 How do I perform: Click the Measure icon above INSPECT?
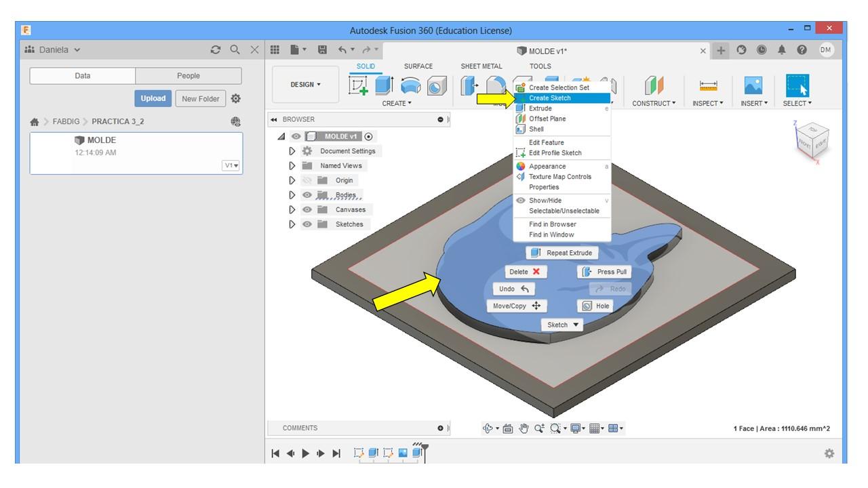708,85
